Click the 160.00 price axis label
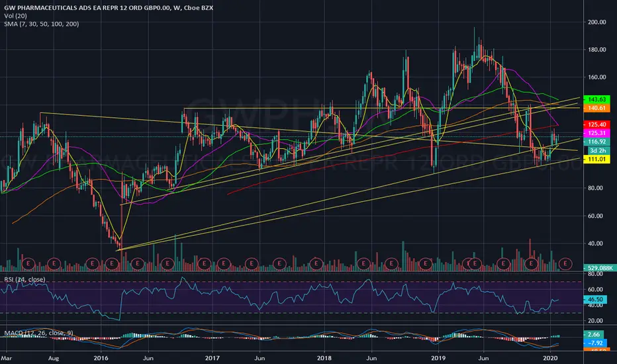The height and width of the screenshot is (364, 617). click(x=596, y=77)
